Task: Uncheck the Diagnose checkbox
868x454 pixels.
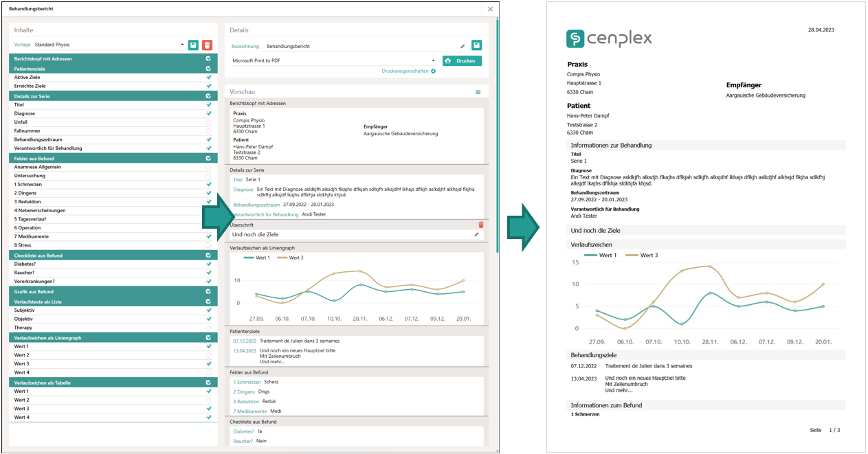Action: coord(208,113)
